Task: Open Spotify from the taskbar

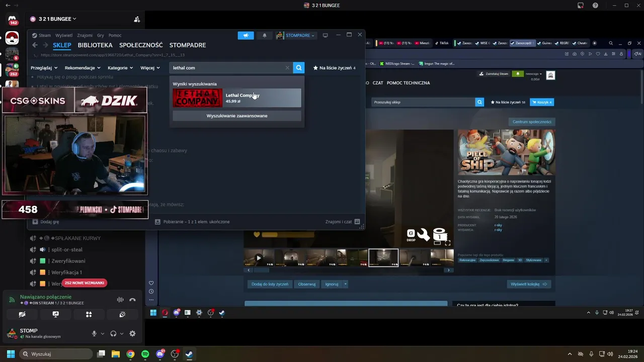Action: [x=145, y=354]
